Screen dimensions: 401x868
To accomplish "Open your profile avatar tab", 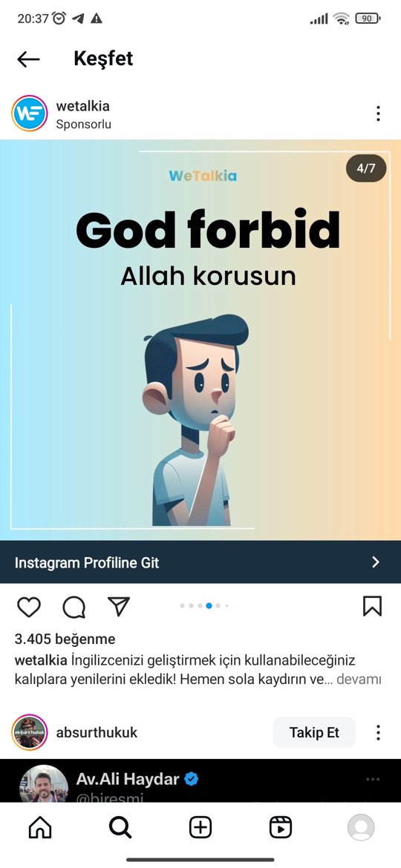I will coord(361,828).
